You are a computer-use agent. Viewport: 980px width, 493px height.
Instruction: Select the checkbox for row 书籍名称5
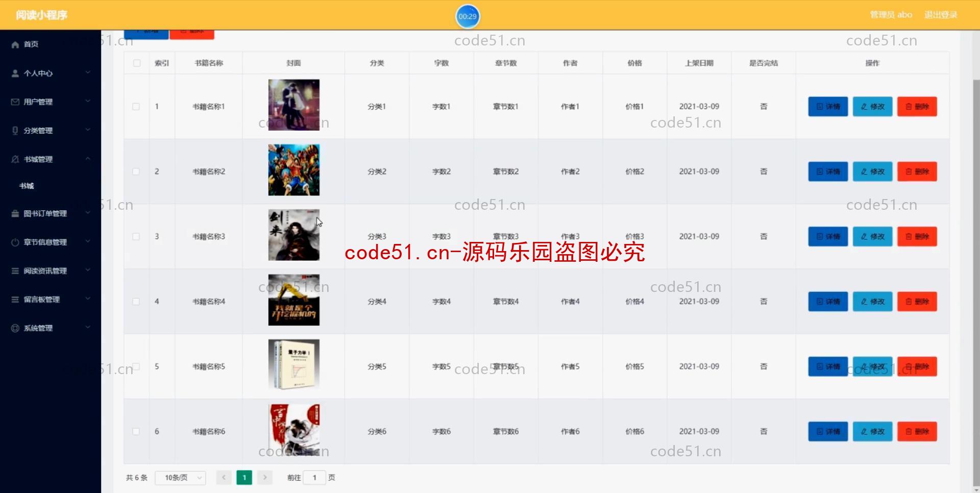click(136, 366)
